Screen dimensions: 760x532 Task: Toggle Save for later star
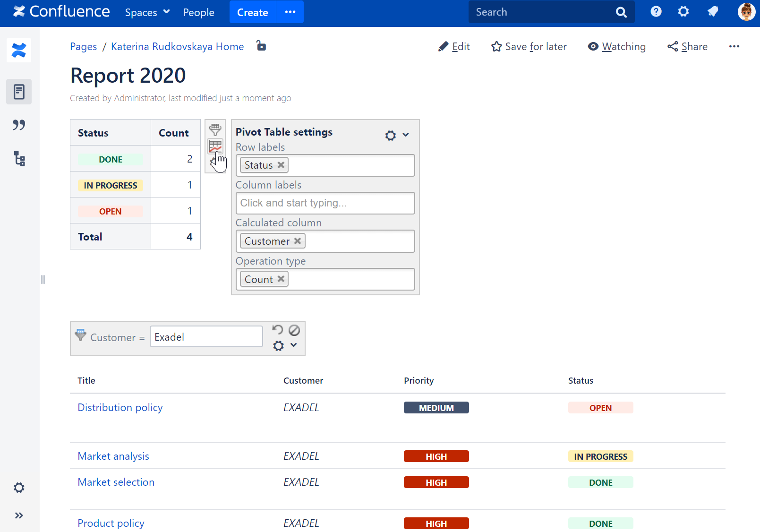click(x=529, y=46)
